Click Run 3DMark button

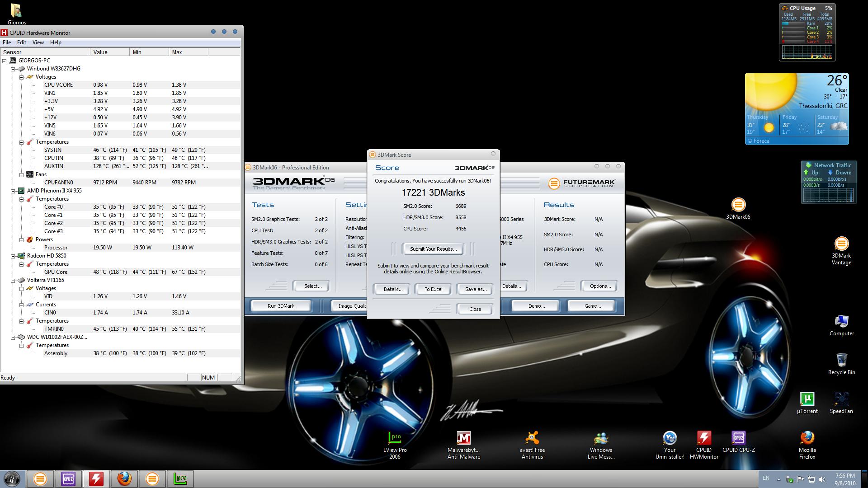(x=281, y=306)
